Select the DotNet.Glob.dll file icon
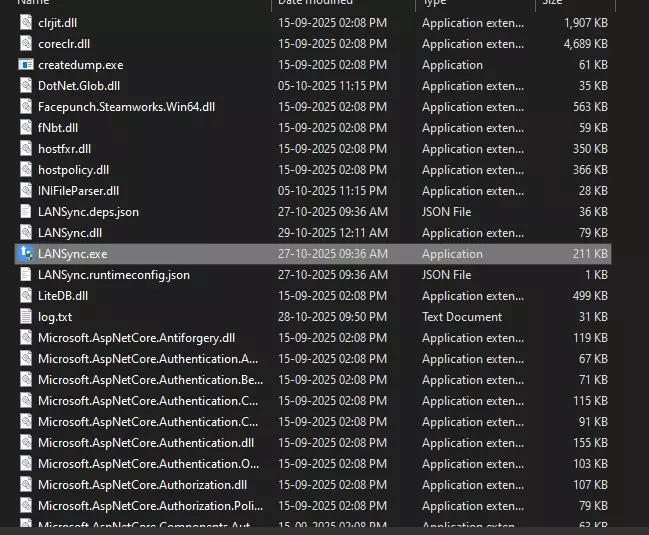This screenshot has height=535, width=649. [x=26, y=86]
